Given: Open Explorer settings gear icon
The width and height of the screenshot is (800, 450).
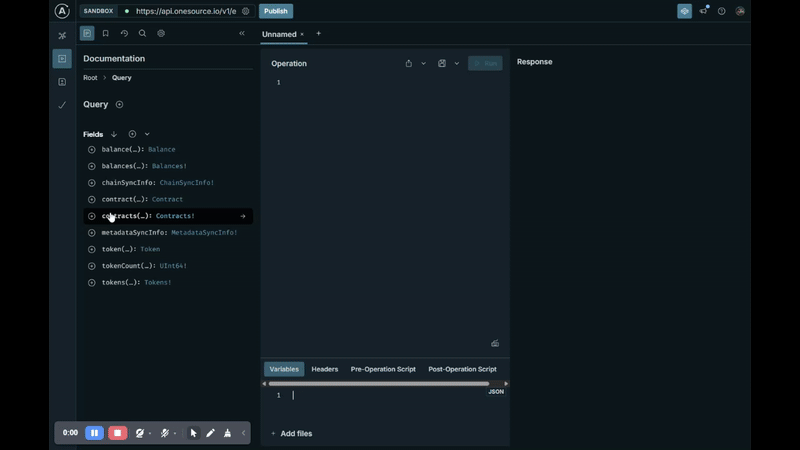Looking at the screenshot, I should pos(161,33).
